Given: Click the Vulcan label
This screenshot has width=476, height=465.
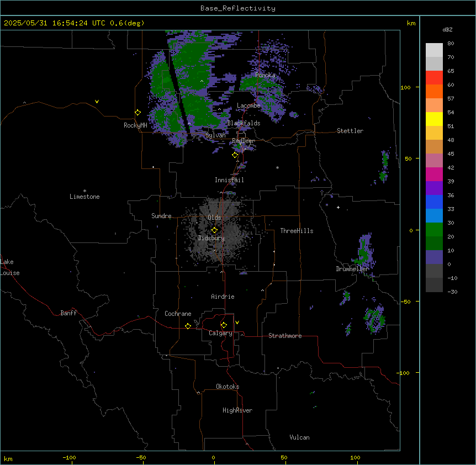Looking at the screenshot, I should click(x=300, y=437).
